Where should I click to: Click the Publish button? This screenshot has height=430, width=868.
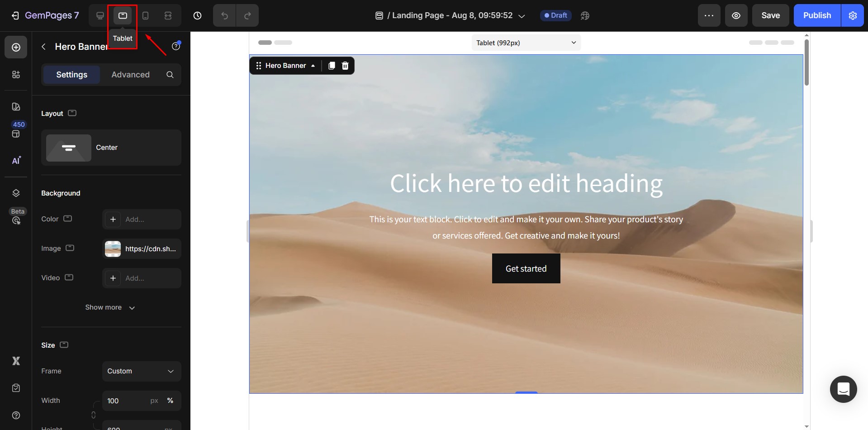click(x=816, y=15)
